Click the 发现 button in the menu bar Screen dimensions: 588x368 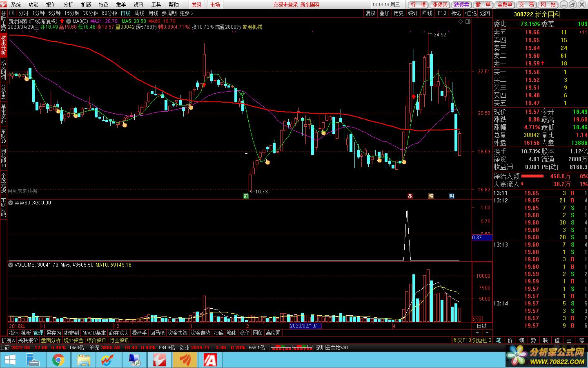(x=197, y=4)
